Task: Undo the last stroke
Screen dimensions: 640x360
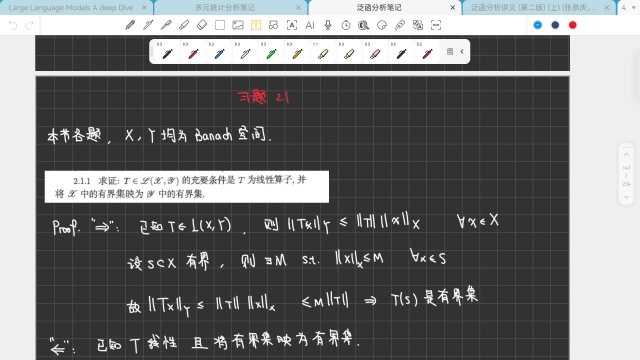Action: coord(13,26)
